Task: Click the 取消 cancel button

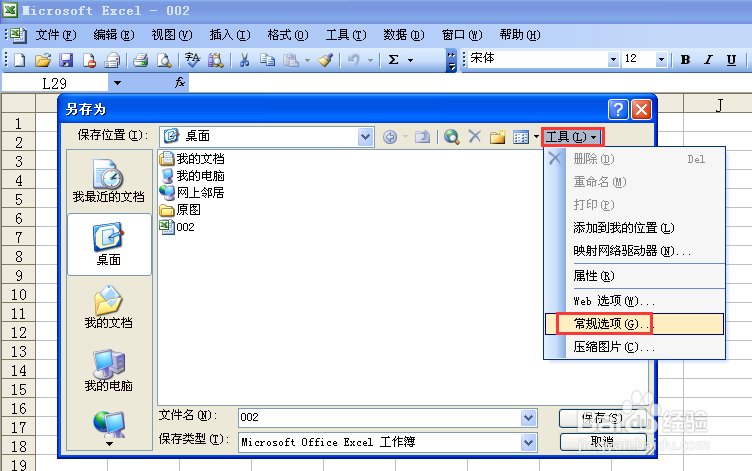Action: (x=602, y=442)
